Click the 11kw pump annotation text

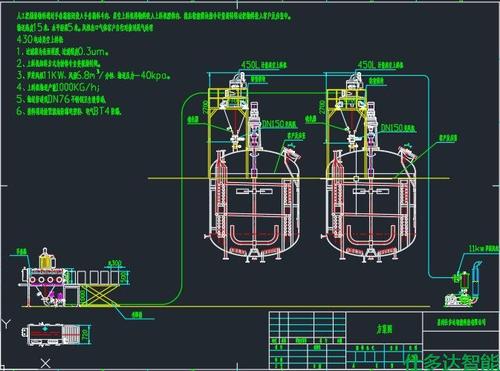click(x=483, y=248)
